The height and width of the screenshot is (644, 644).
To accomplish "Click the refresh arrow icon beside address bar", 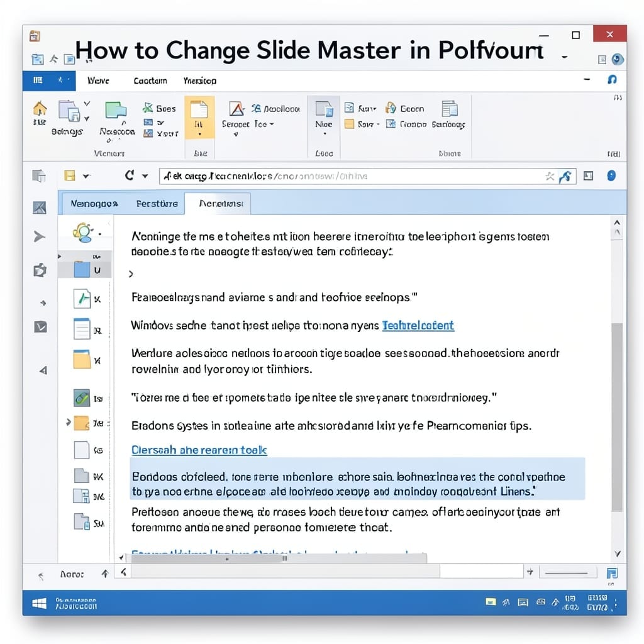I will pyautogui.click(x=130, y=175).
